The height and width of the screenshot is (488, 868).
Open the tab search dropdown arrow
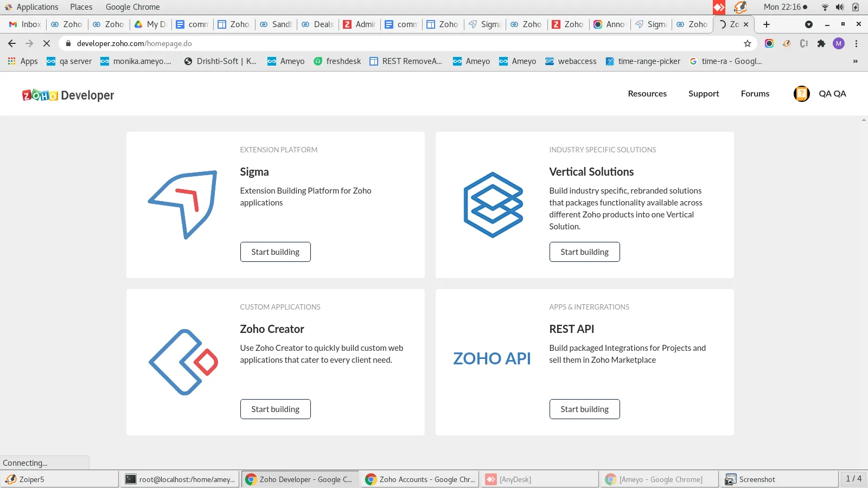(809, 24)
